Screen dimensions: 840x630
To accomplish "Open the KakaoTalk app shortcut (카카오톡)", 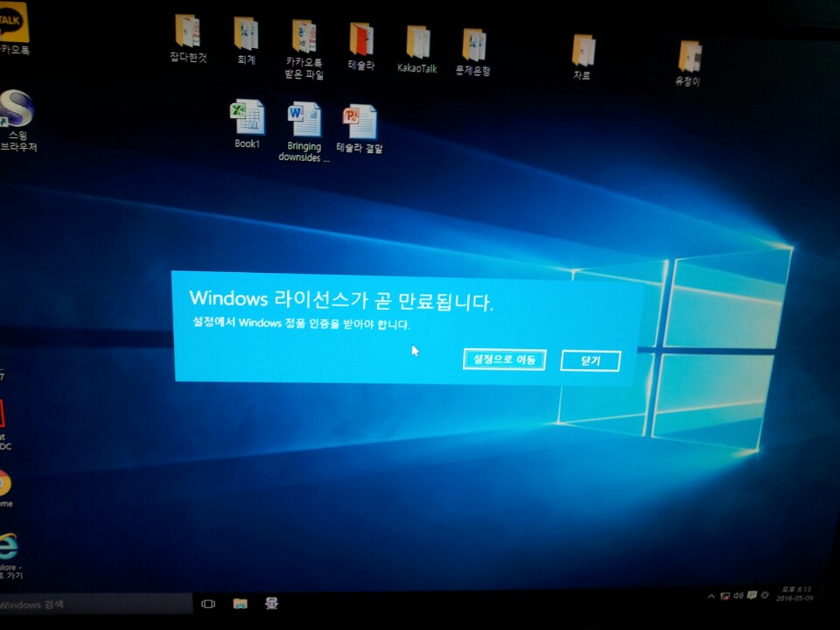I will point(13,30).
